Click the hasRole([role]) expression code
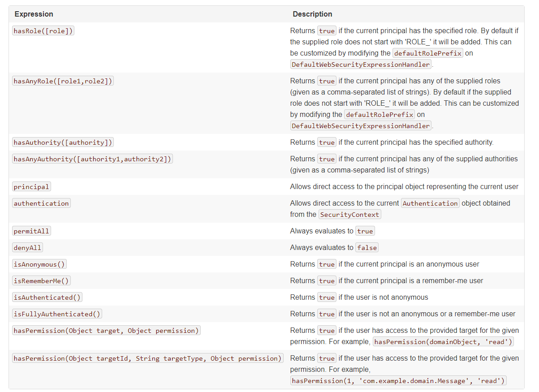 tap(43, 31)
